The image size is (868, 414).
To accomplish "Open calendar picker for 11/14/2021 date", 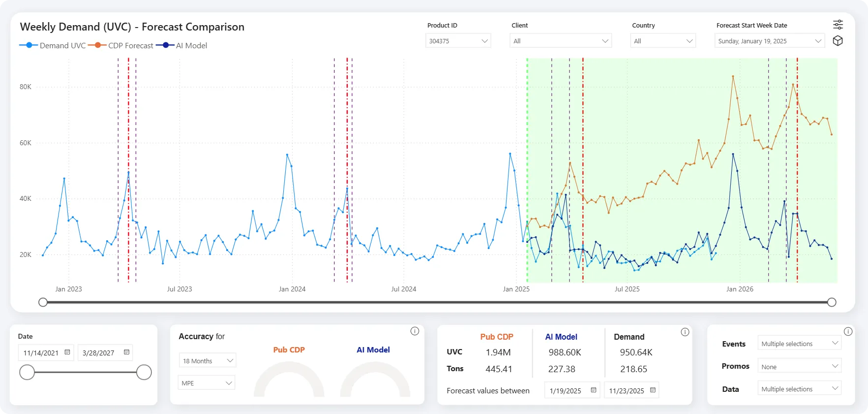I will [67, 352].
